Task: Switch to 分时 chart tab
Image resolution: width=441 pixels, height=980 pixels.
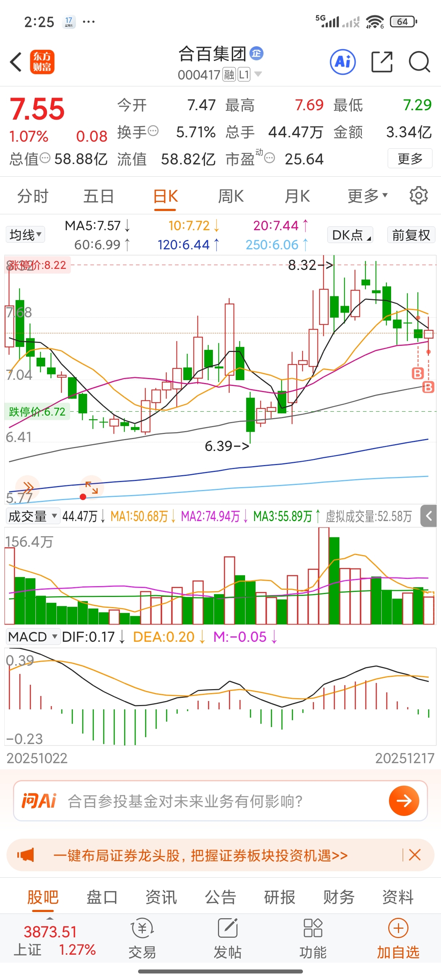Action: click(33, 196)
